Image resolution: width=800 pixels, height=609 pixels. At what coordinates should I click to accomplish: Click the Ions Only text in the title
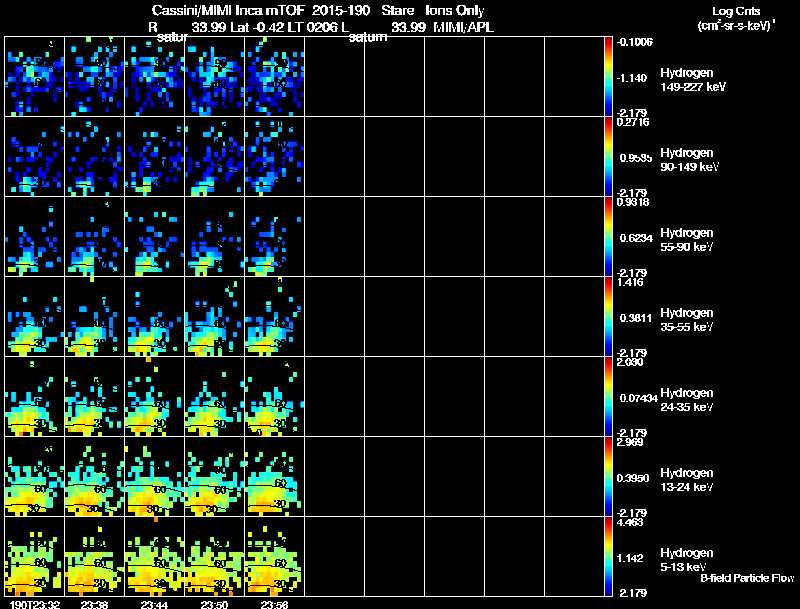(454, 11)
